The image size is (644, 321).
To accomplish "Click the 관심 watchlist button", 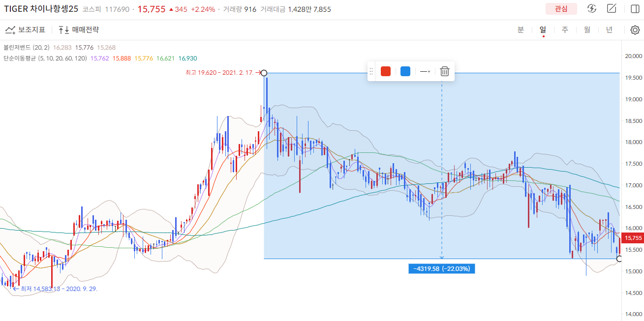I will click(561, 9).
